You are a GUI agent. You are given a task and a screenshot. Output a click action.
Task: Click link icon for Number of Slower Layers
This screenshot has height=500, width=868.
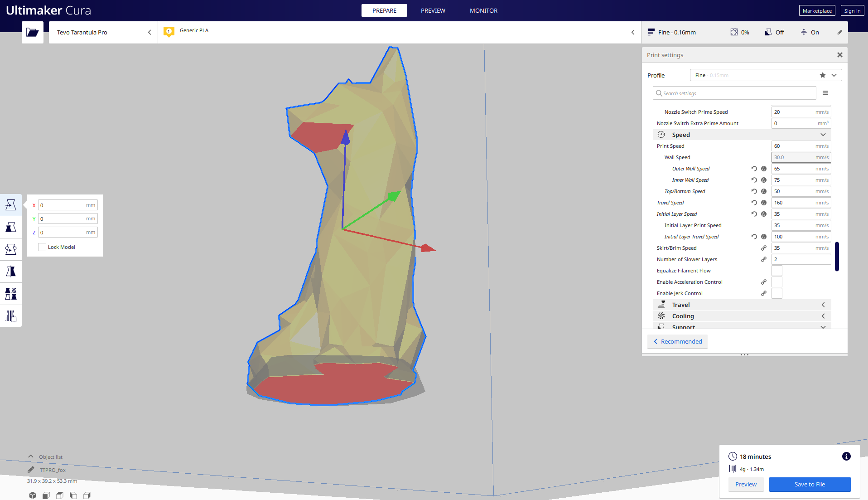point(764,259)
